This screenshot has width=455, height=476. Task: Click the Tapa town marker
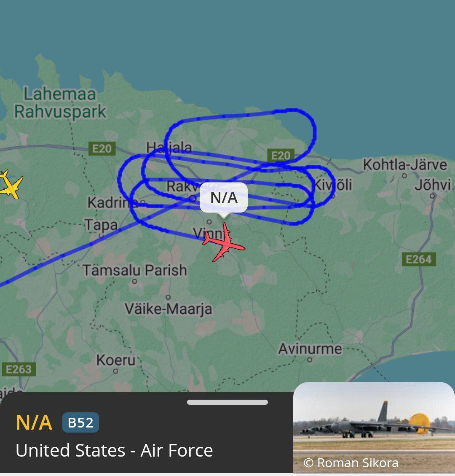[101, 236]
